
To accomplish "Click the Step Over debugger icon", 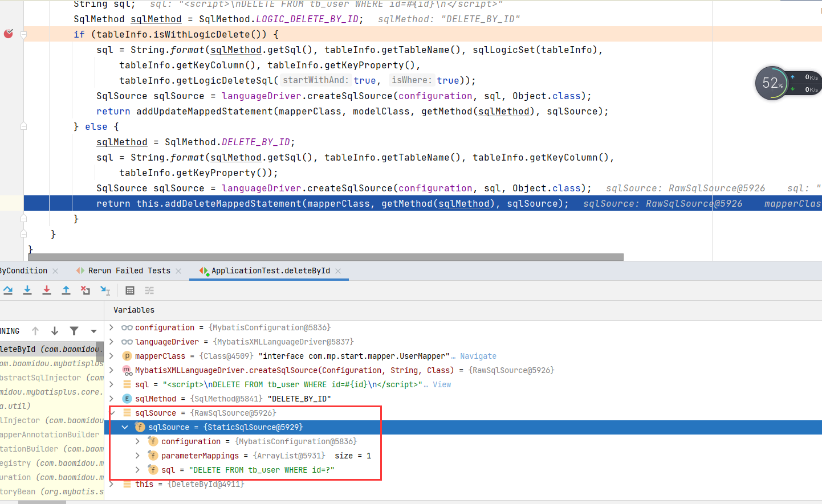I will click(x=8, y=290).
